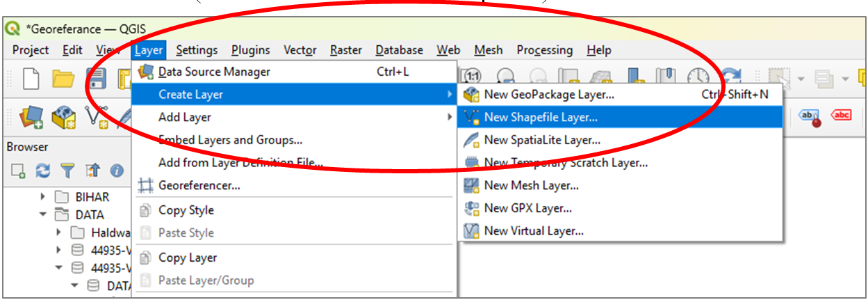Choose Add from Layer Definition File
Image resolution: width=868 pixels, height=300 pixels.
[x=294, y=163]
